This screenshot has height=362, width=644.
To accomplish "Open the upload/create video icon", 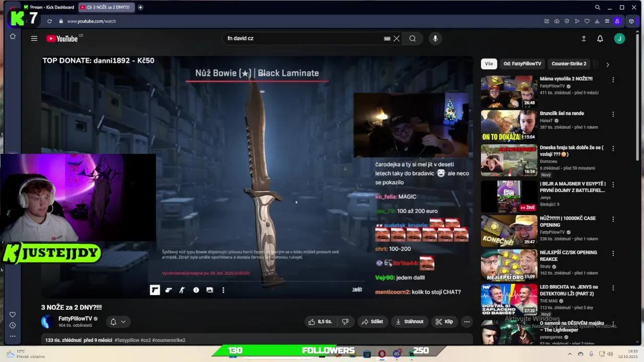I will tap(584, 38).
